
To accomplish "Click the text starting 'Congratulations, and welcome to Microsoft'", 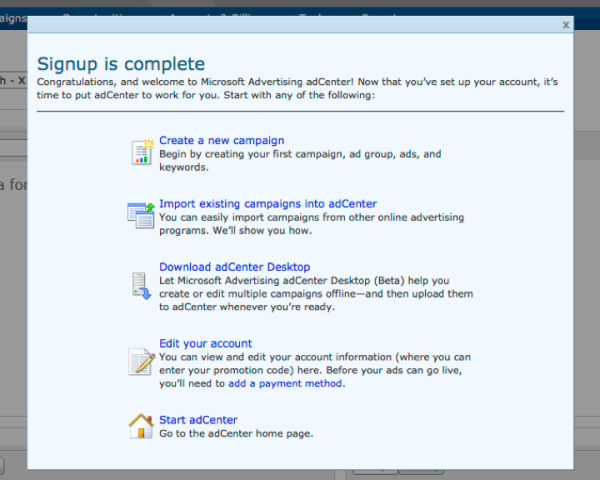I will [x=297, y=88].
